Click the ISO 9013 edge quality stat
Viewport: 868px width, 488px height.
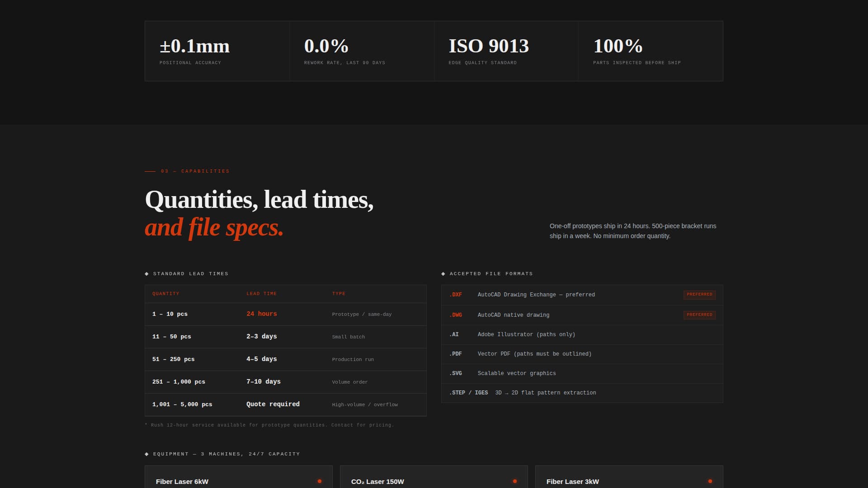[506, 50]
